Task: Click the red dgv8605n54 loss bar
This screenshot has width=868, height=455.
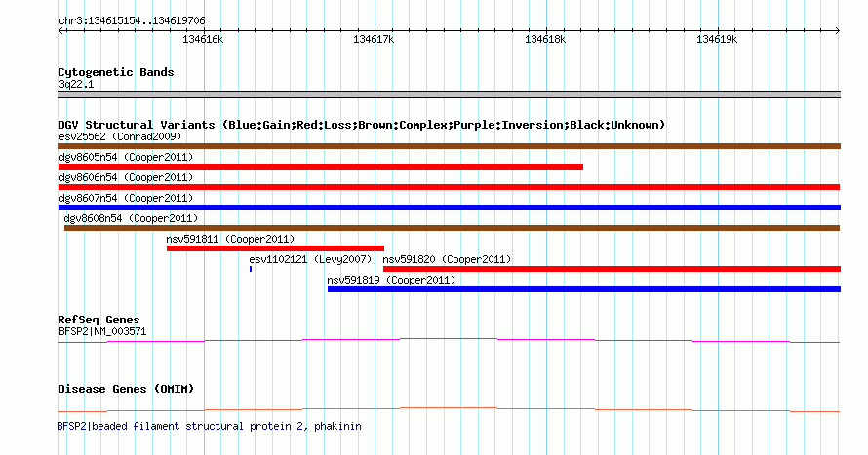Action: (x=321, y=167)
